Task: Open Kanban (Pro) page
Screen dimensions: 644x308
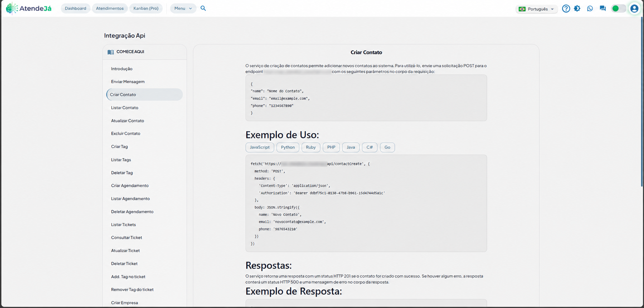Action: [x=146, y=9]
